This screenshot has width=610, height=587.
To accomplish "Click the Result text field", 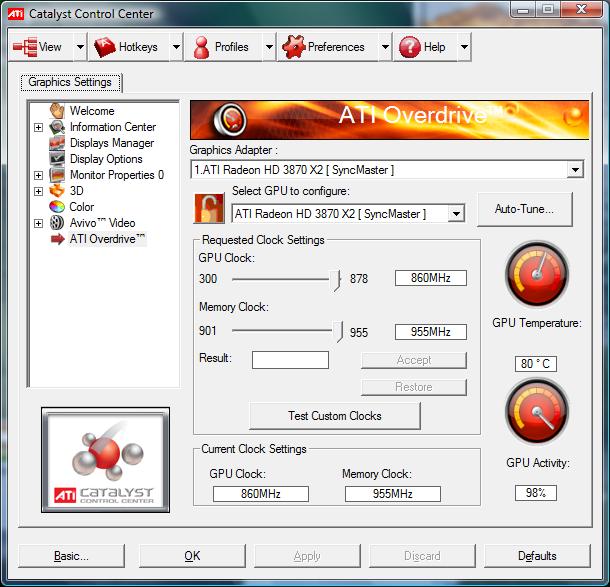I will tap(290, 360).
